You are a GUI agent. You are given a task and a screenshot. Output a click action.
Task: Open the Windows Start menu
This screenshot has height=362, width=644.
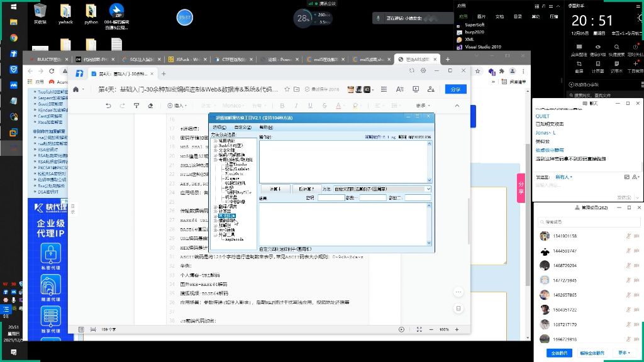(14, 7)
